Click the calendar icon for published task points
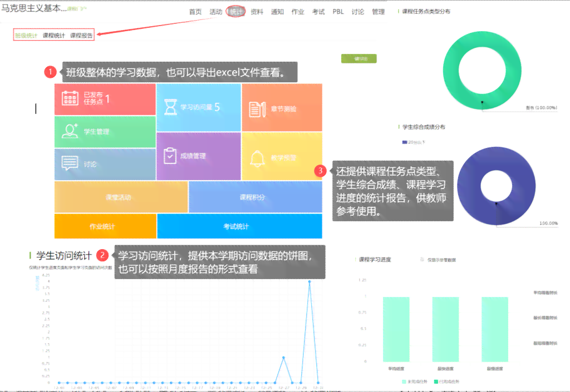This screenshot has width=570, height=392. coord(70,98)
